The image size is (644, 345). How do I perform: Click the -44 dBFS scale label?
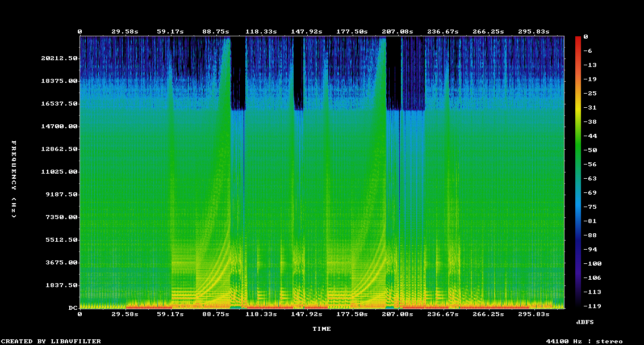click(589, 136)
